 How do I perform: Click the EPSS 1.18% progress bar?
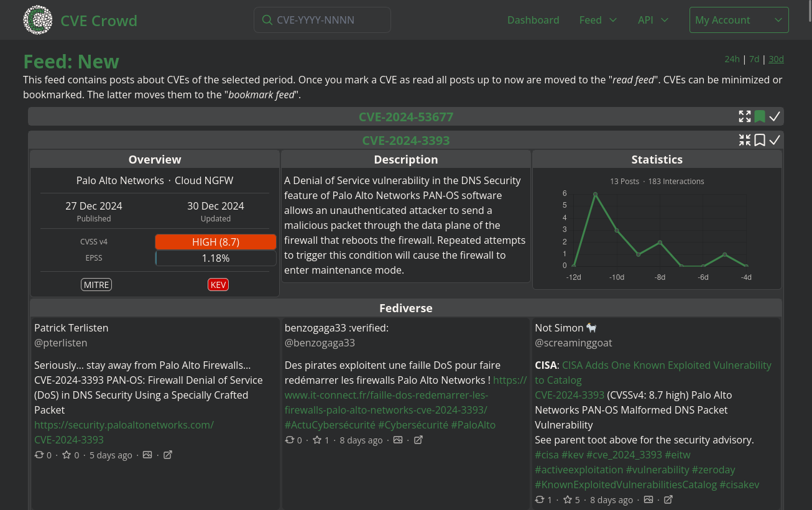tap(216, 258)
